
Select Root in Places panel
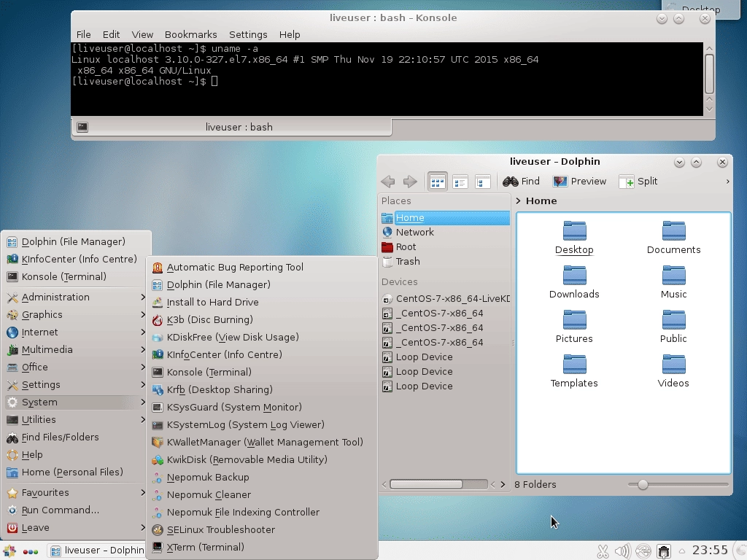click(445, 246)
